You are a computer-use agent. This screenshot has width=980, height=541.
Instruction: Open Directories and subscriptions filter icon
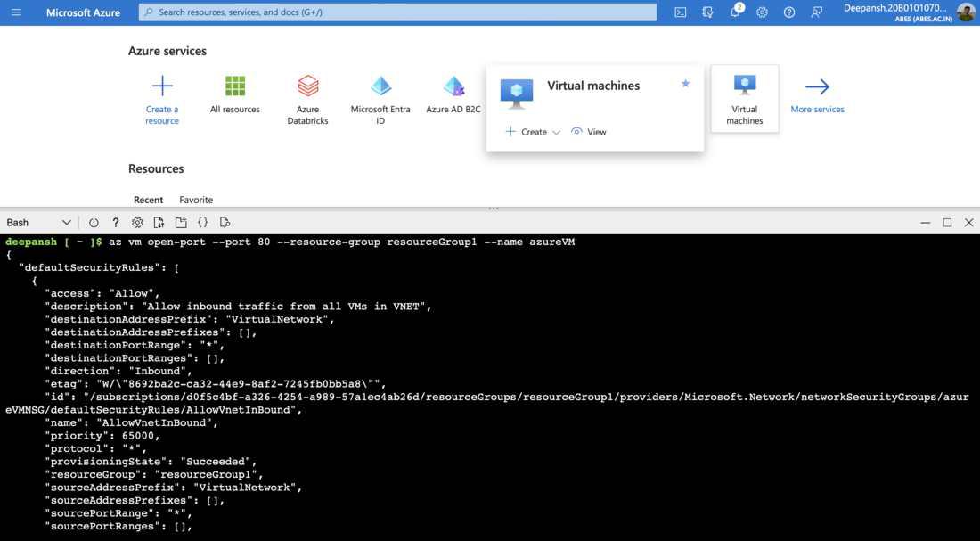click(x=707, y=12)
